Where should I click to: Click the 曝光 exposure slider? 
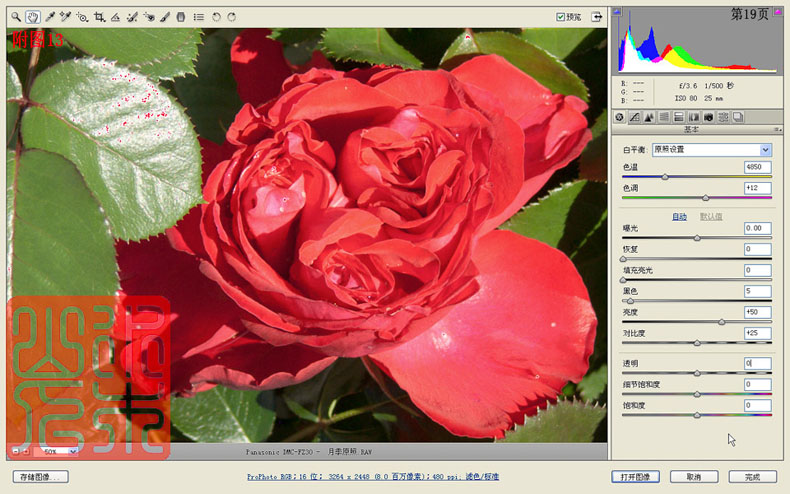coord(697,238)
